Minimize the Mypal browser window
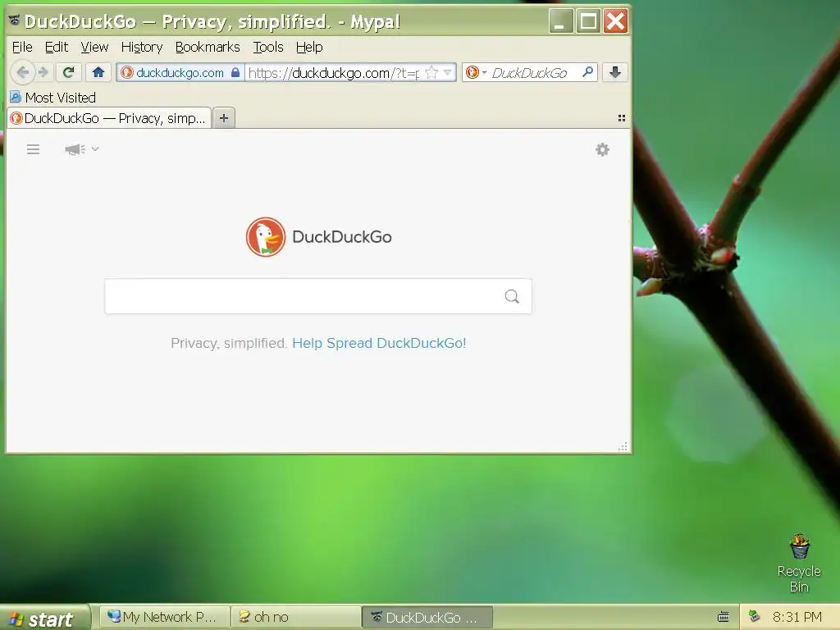This screenshot has width=840, height=630. (561, 21)
